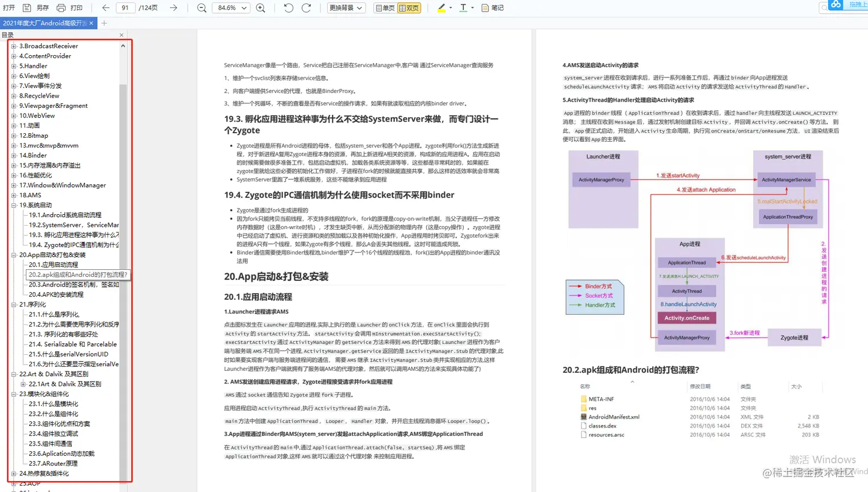This screenshot has height=492, width=868.
Task: Click the 打印 printer icon
Action: pyautogui.click(x=61, y=8)
